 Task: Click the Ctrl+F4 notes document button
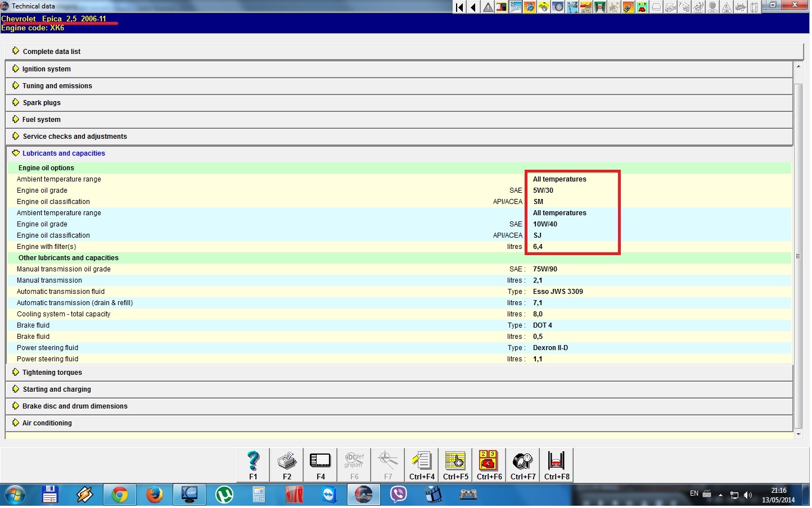click(422, 465)
